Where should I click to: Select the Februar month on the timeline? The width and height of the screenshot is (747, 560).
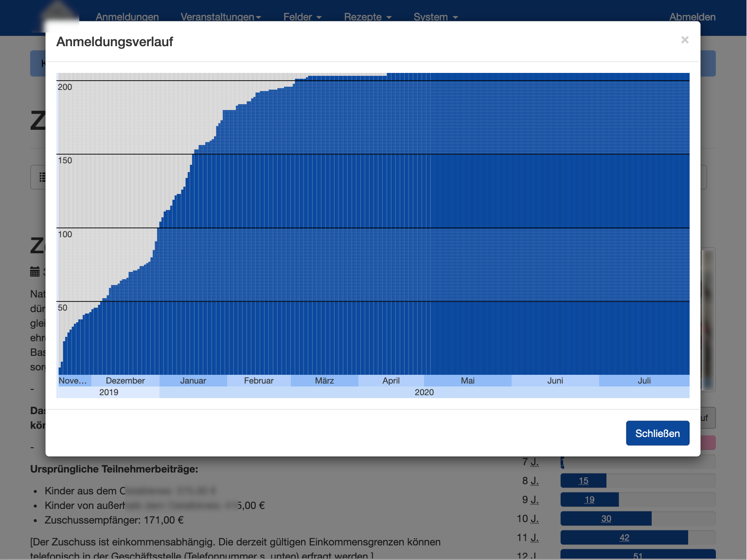259,381
